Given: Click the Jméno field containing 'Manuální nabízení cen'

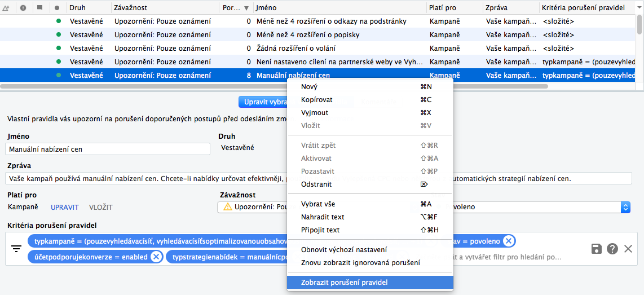Looking at the screenshot, I should (108, 149).
